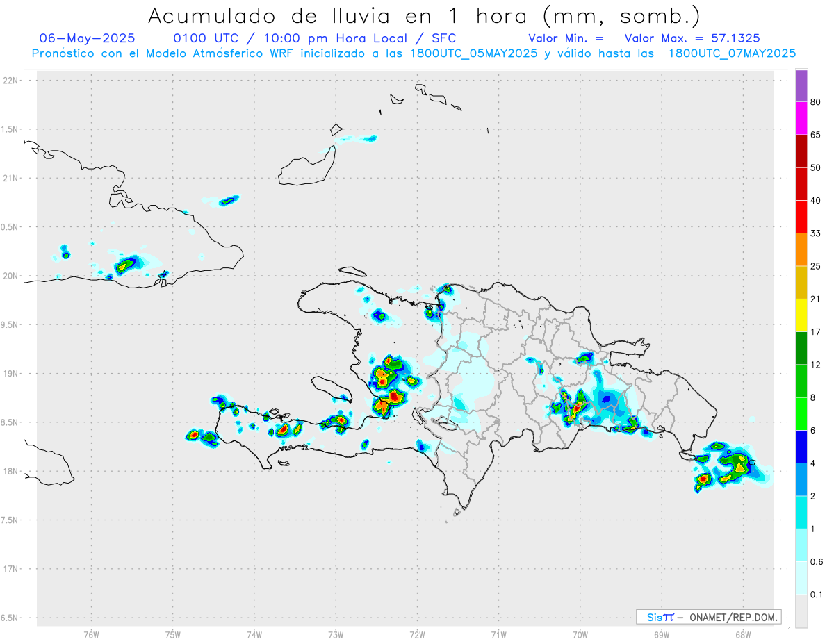This screenshot has height=644, width=834.
Task: Pick the orange swatch between 25 and 33
Action: tap(801, 249)
